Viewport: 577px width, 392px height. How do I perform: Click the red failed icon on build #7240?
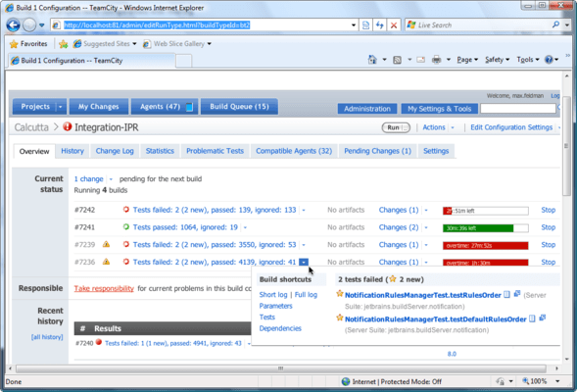[99, 342]
